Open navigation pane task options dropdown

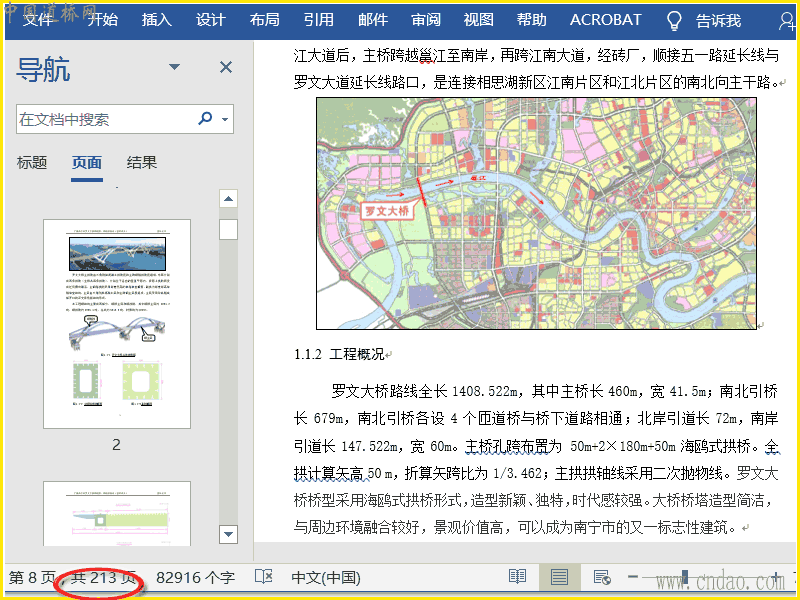(x=175, y=67)
